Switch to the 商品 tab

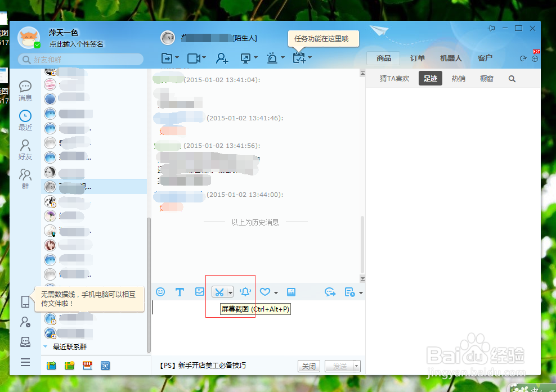click(x=384, y=58)
